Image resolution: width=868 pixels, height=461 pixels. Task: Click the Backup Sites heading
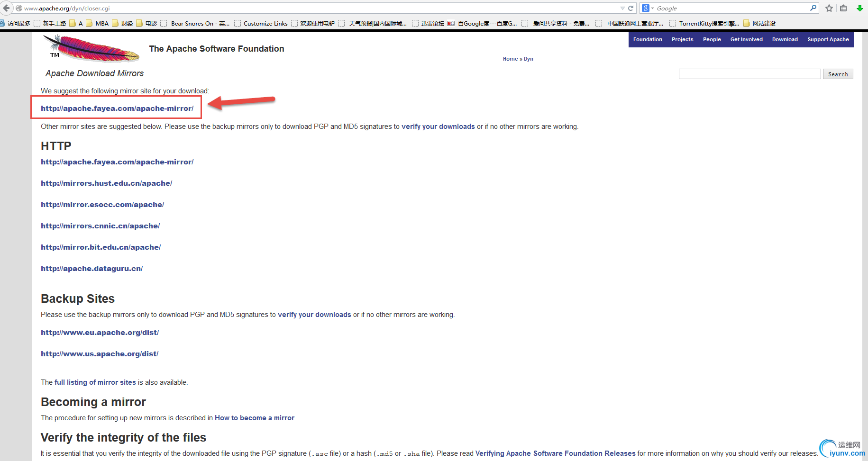tap(78, 298)
